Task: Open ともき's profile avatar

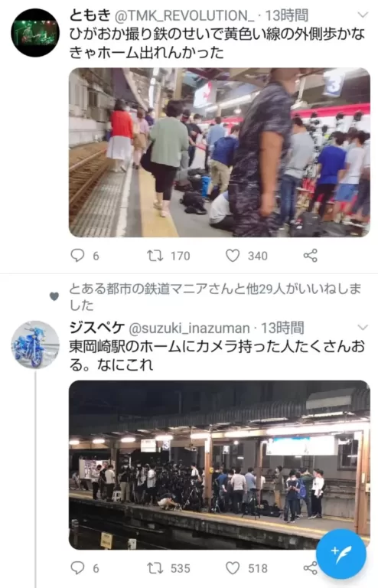Action: point(35,33)
